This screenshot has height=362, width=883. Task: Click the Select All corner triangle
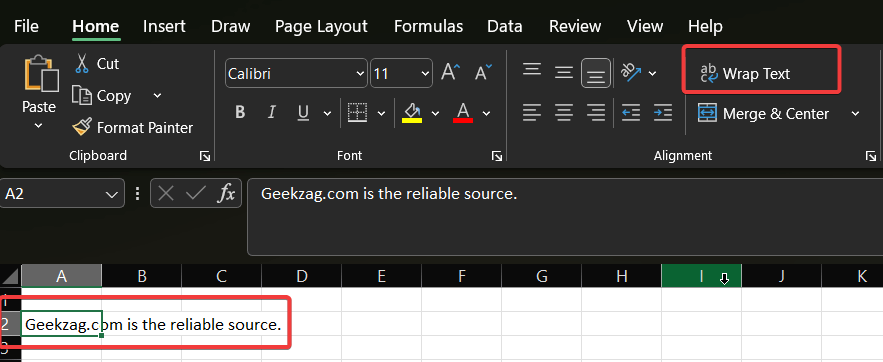[11, 276]
